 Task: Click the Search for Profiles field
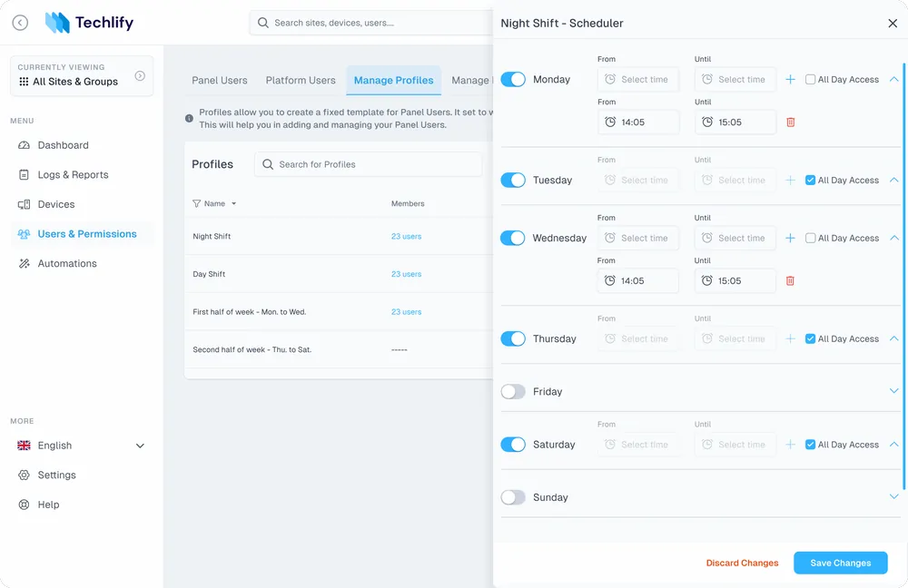tap(369, 164)
